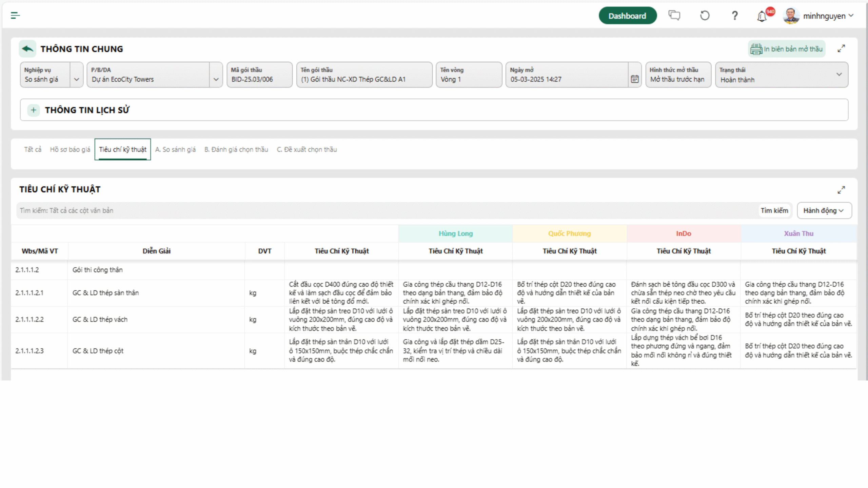Open the notifications bell icon
Viewport: 868px width, 488px height.
pos(762,16)
